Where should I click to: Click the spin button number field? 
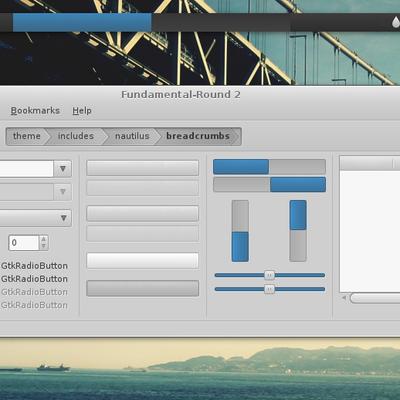(24, 243)
